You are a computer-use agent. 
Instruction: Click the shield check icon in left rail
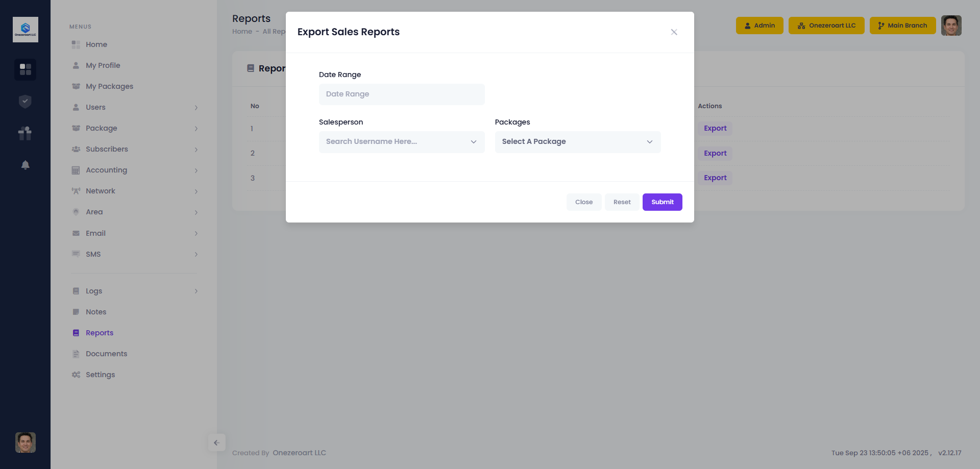pyautogui.click(x=25, y=102)
